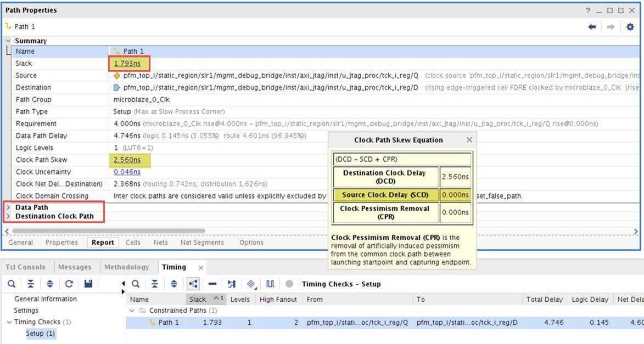
Task: Click the schematic path icon in timing toolbar
Action: [232, 284]
